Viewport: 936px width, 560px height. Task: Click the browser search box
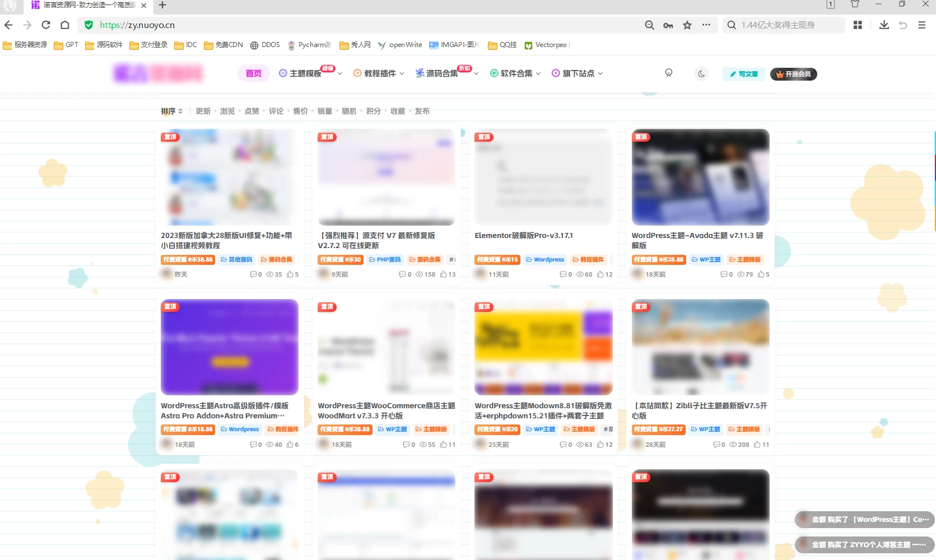[784, 25]
